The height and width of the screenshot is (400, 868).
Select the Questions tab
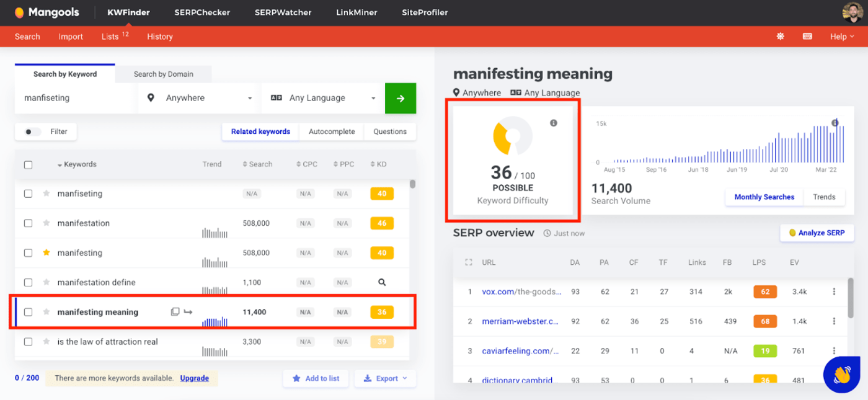[390, 131]
